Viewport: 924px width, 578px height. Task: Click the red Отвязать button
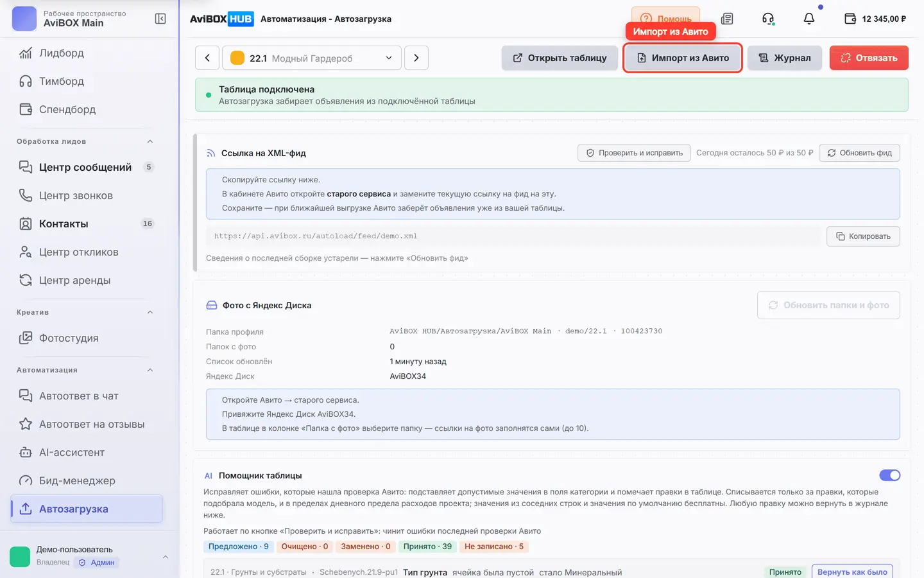pos(869,58)
